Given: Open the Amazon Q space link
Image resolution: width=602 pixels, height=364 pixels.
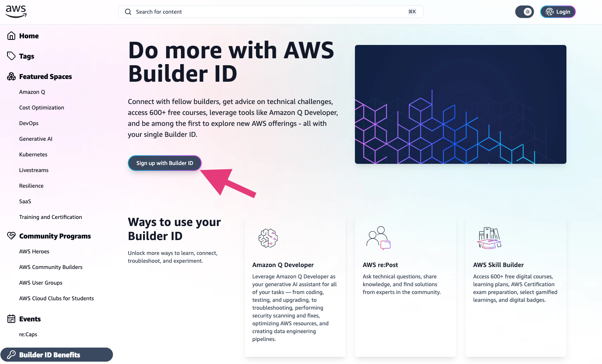Looking at the screenshot, I should (x=32, y=92).
